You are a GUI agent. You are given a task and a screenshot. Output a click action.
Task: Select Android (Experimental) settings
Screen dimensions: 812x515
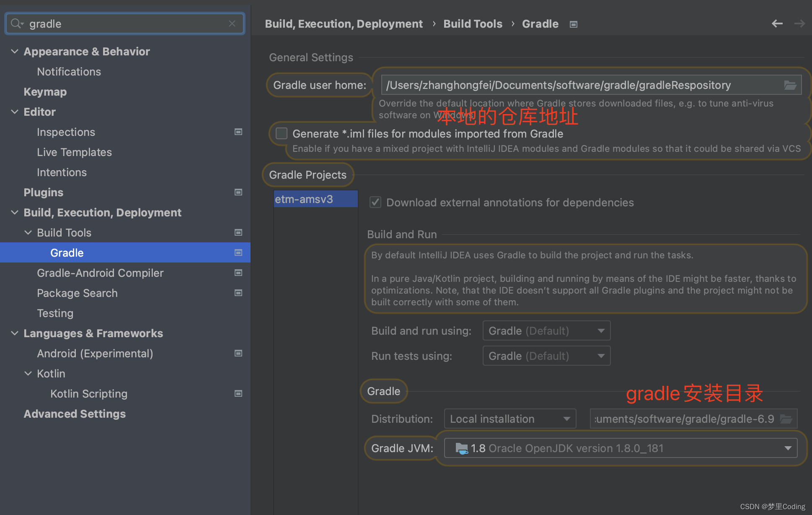[95, 353]
